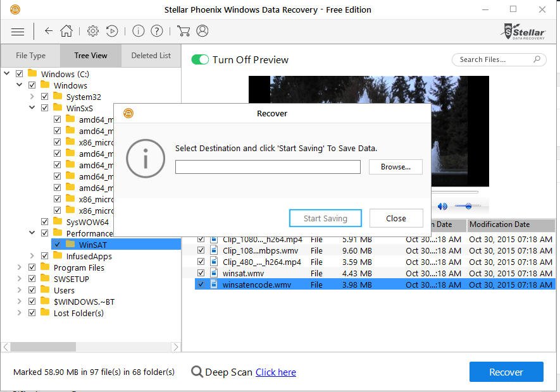The width and height of the screenshot is (560, 392).
Task: Click the Clip_480 mp4 file icon
Action: point(214,262)
